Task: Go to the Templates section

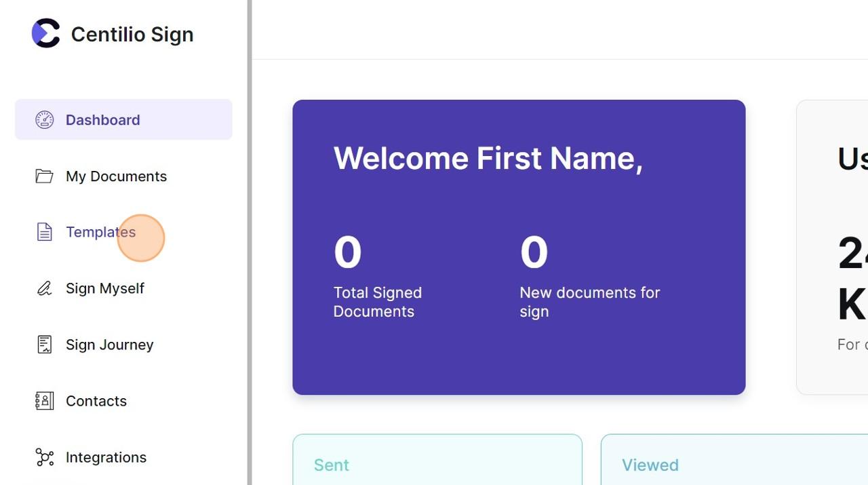Action: (100, 232)
